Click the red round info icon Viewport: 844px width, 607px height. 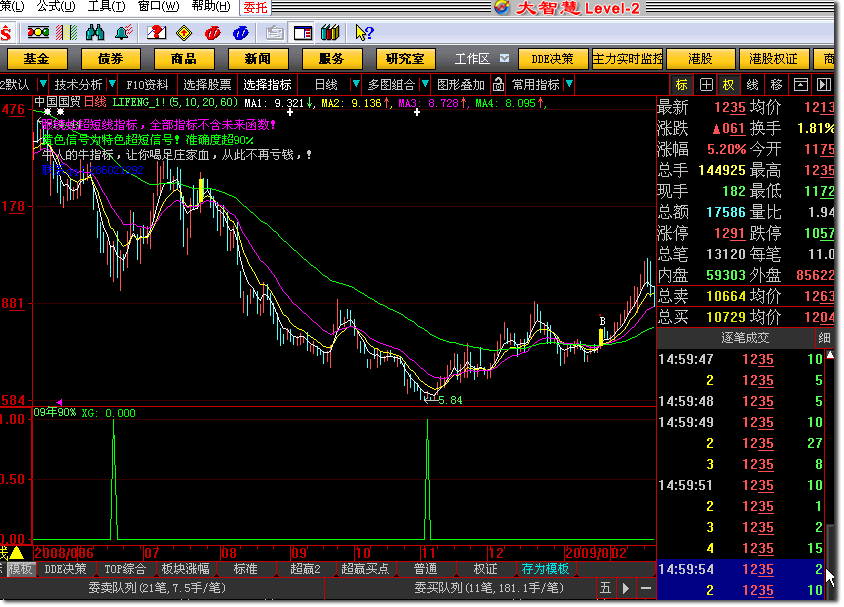click(x=213, y=33)
